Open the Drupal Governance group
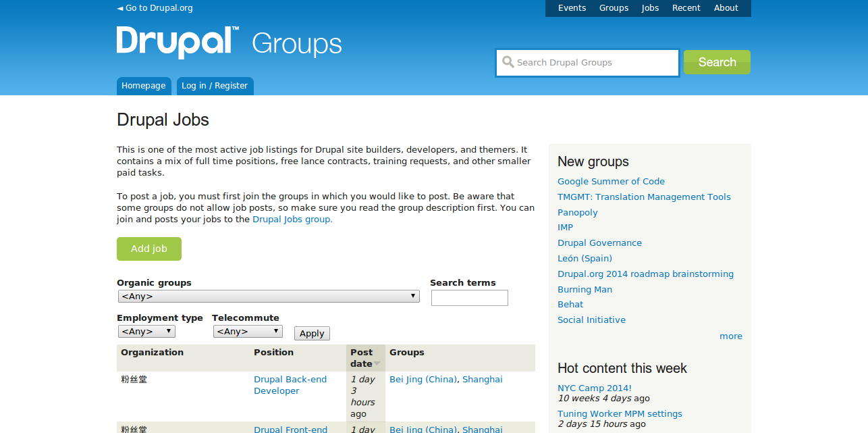 tap(599, 243)
